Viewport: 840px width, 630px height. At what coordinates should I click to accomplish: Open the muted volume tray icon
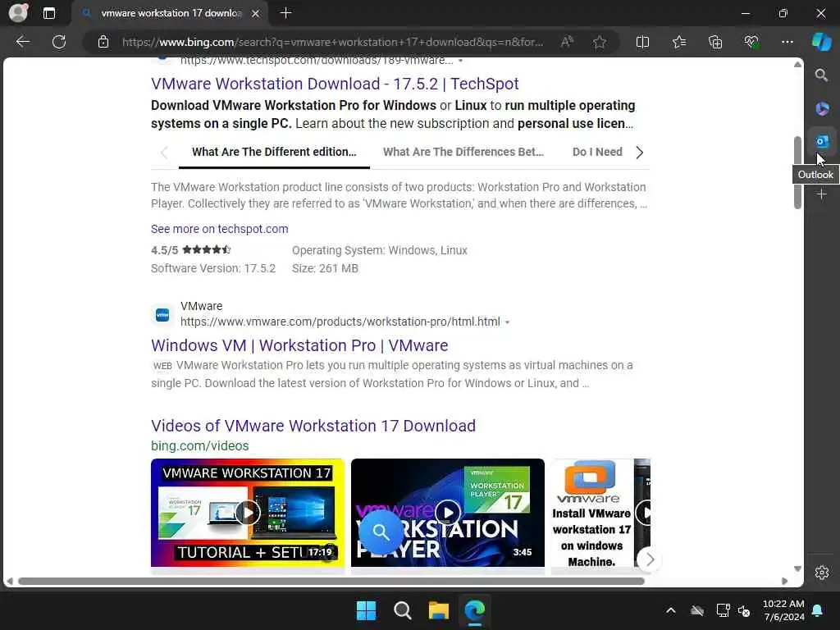click(744, 610)
